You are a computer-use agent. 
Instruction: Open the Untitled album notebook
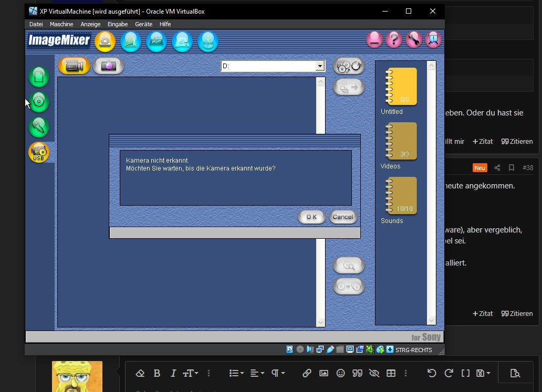[x=401, y=87]
